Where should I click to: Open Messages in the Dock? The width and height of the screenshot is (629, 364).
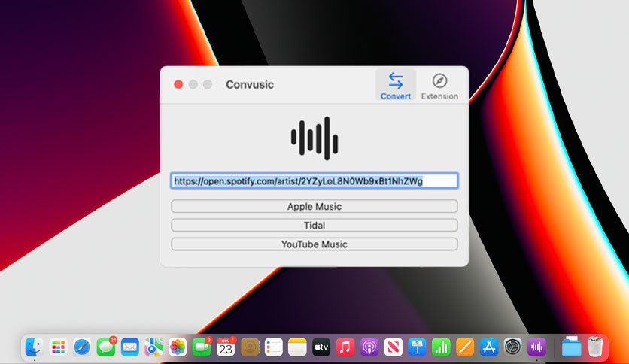point(106,347)
